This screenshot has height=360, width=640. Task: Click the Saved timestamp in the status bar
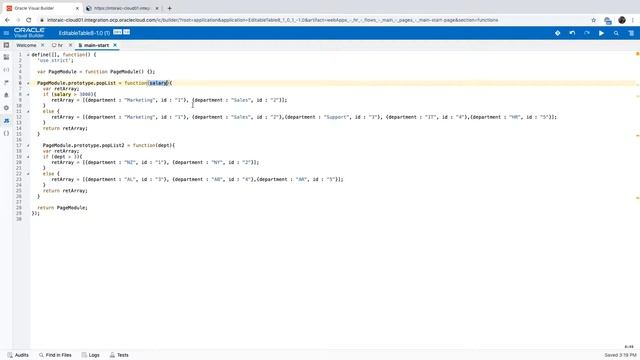pos(620,355)
